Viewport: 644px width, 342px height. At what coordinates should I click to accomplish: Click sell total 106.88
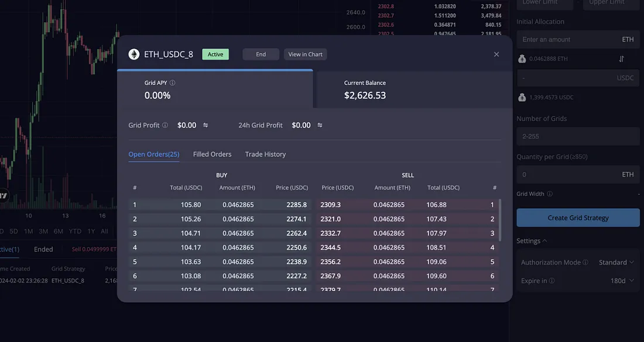[436, 205]
